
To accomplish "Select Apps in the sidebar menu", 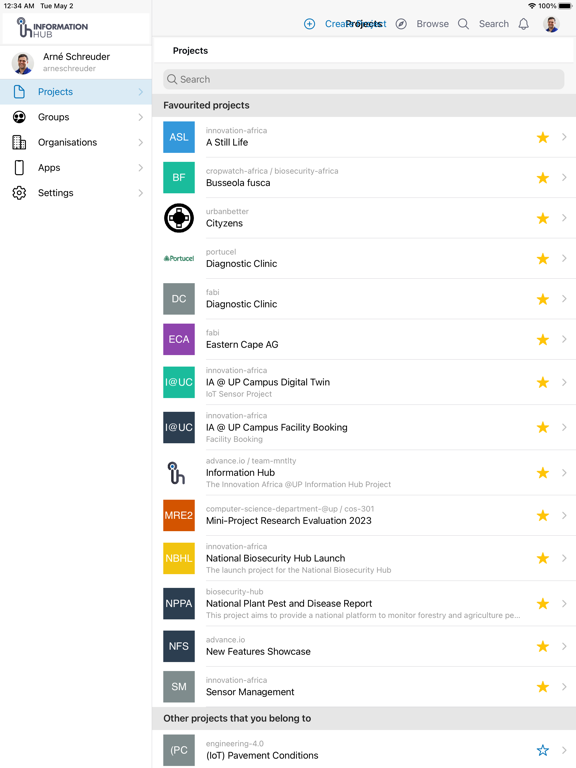I will point(76,168).
